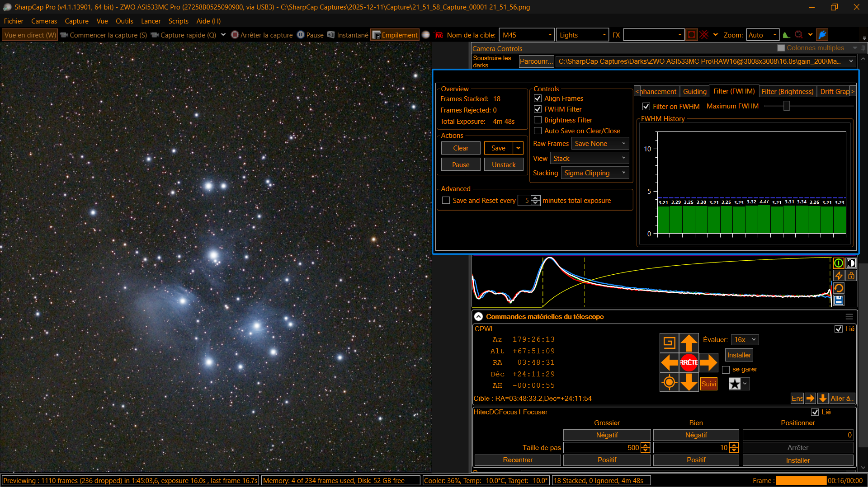Click the Maximum FWHM slider handle
Screen dimensions: 868x488
[x=787, y=106]
